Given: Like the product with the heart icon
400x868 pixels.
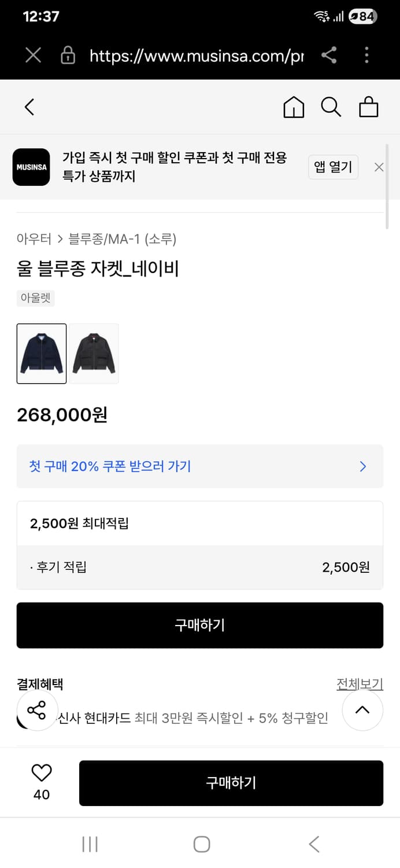Looking at the screenshot, I should coord(40,771).
